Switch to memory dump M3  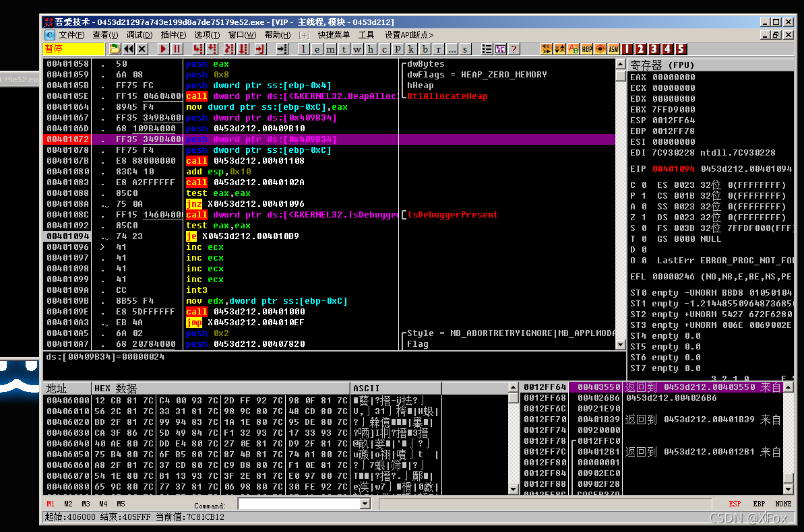click(x=86, y=504)
